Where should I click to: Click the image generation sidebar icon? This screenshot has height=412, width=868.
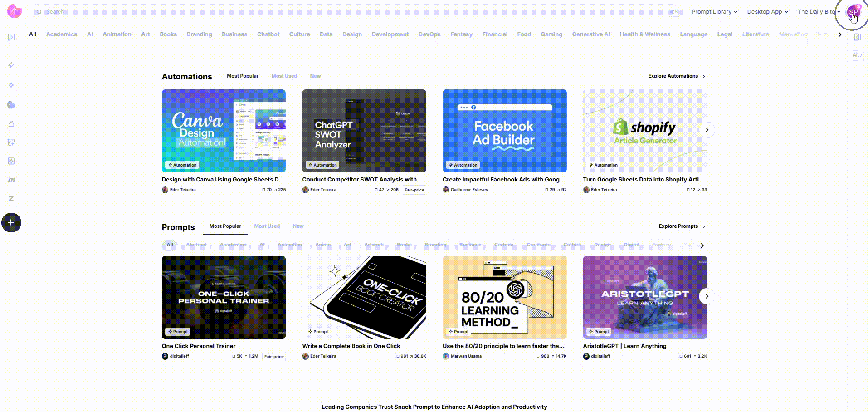[x=11, y=142]
